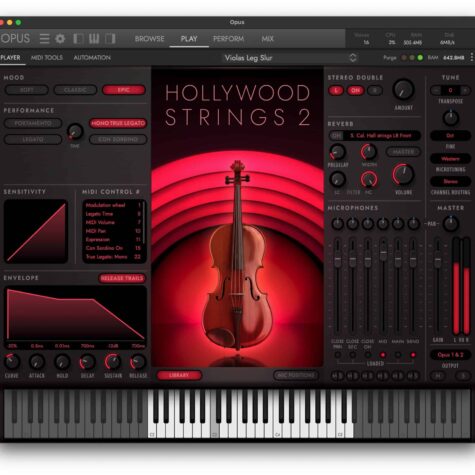Image resolution: width=475 pixels, height=475 pixels.
Task: Turn the reverb filter LC knob
Action: 337,179
